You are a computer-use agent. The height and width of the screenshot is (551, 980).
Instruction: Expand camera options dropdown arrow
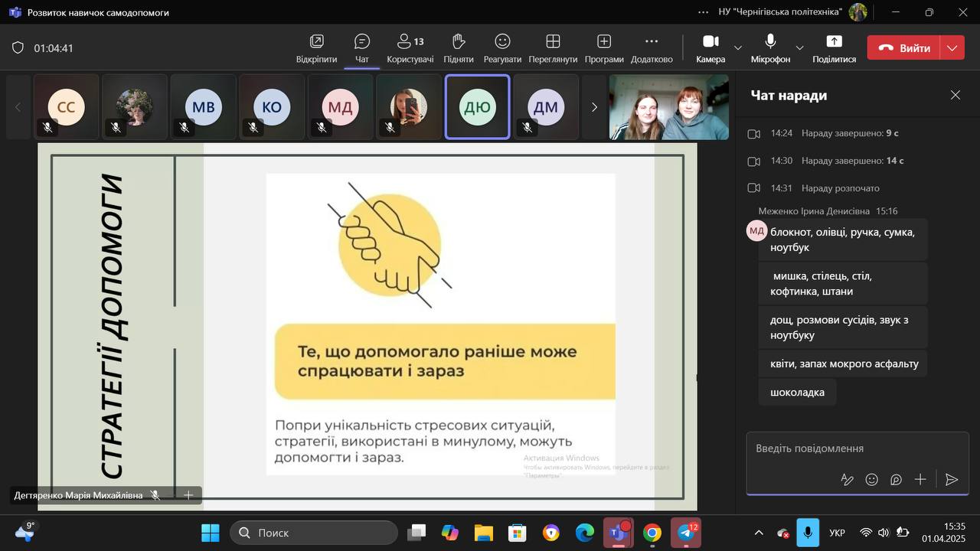coord(738,47)
